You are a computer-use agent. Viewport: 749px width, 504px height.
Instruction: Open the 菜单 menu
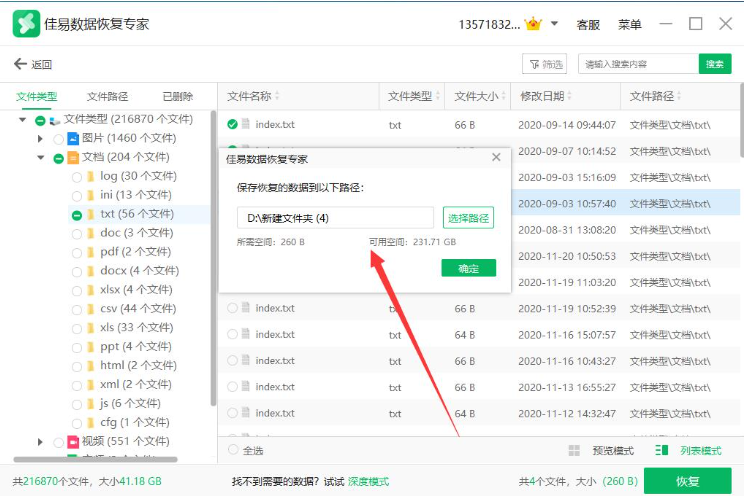(630, 24)
